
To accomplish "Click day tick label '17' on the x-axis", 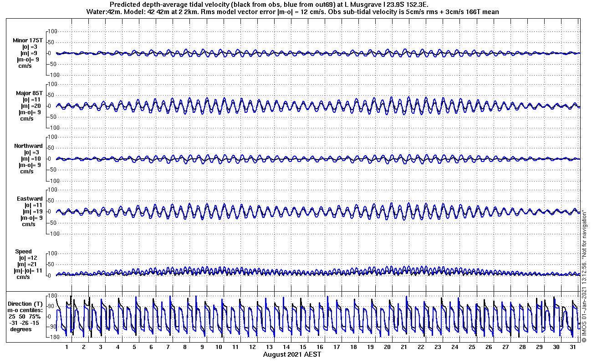I will (x=337, y=347).
